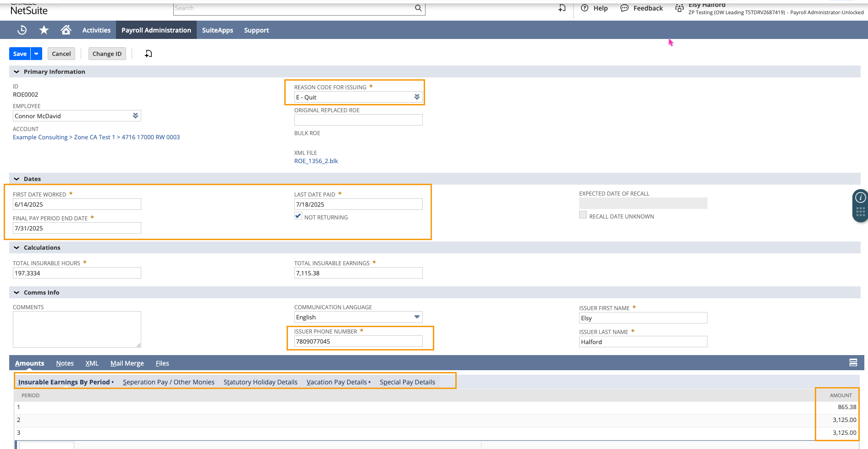Select the Special Pay Details subtab
868x449 pixels.
[407, 382]
